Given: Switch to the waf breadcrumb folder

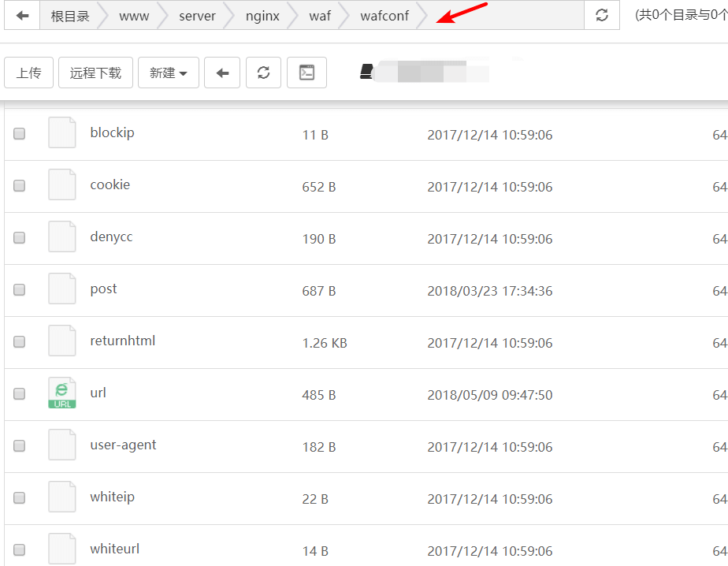Looking at the screenshot, I should [x=320, y=16].
